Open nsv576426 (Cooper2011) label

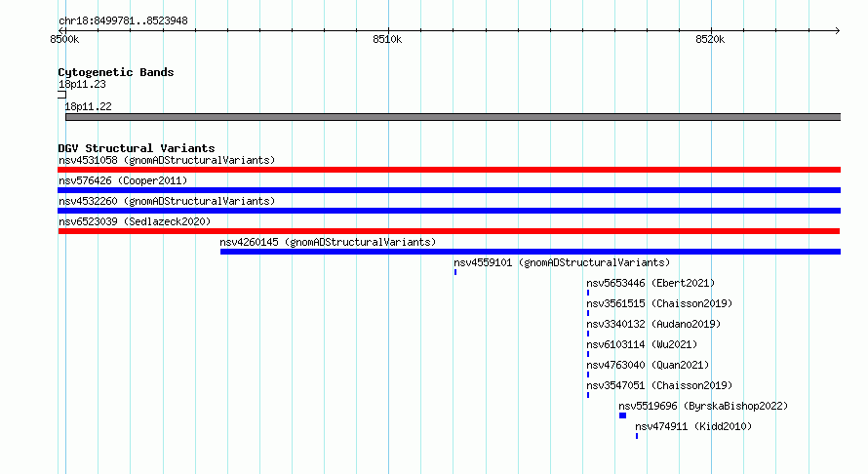[123, 180]
